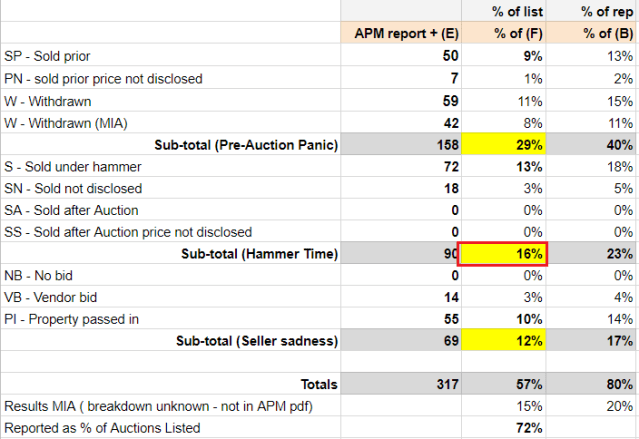Click the yellow 29% Pre-Auction Panic cell
This screenshot has width=639, height=439.
pos(502,144)
